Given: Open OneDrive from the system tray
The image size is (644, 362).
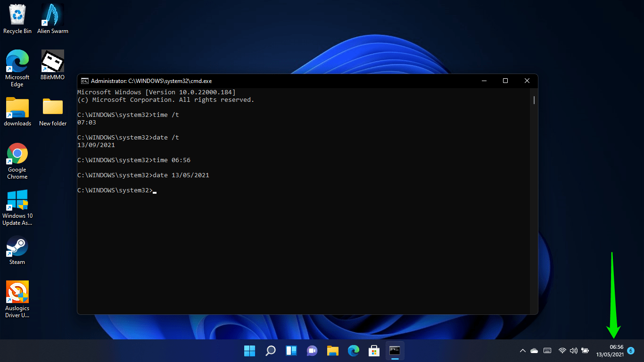Looking at the screenshot, I should coord(534,351).
